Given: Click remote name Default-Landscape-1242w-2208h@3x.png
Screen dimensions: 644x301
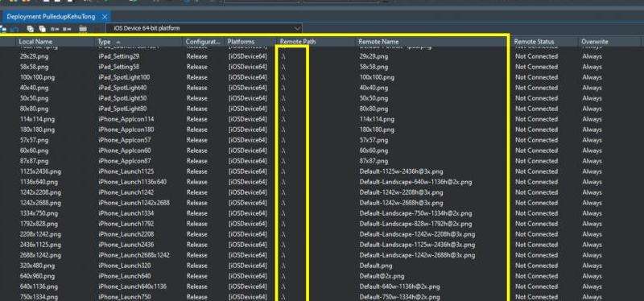Looking at the screenshot, I should (x=417, y=234).
